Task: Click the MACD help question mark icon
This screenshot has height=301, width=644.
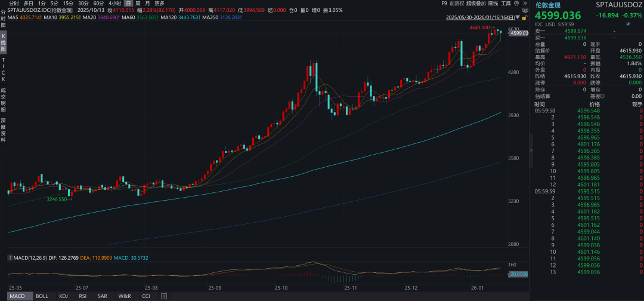Action: point(9,257)
